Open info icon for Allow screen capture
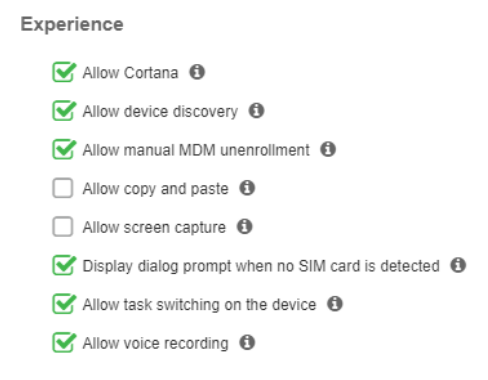This screenshot has width=488, height=380. [x=245, y=226]
